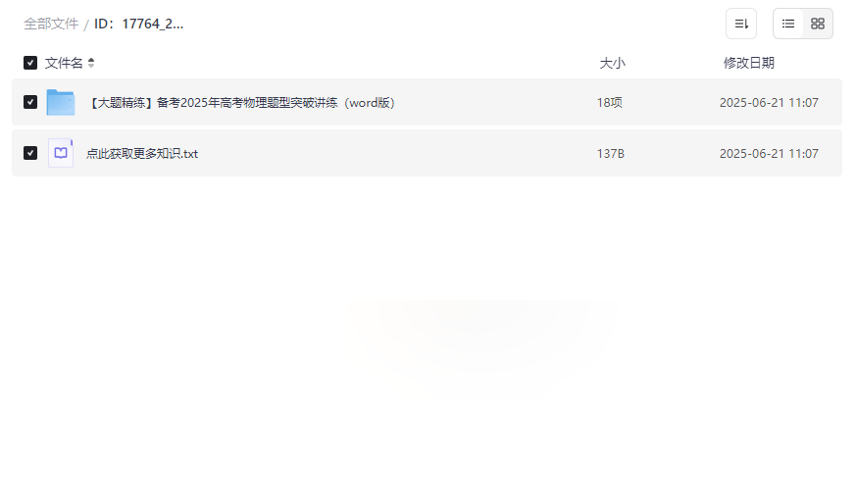The image size is (857, 504).
Task: Click the txt document file icon
Action: coord(61,153)
